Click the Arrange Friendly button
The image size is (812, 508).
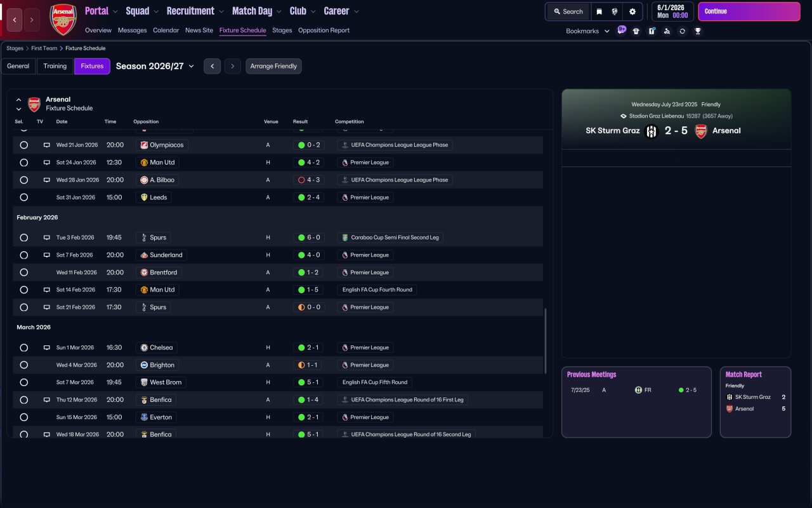coord(273,66)
